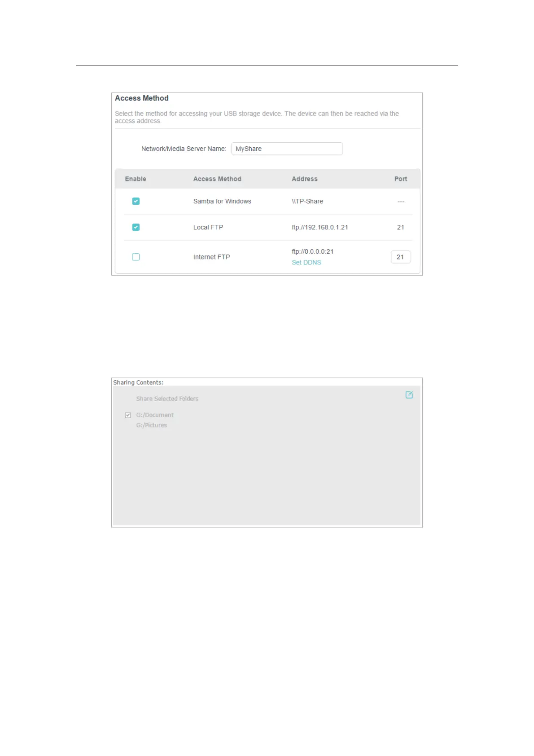Viewport: 534px width, 756px height.
Task: Click the Internet FTP label
Action: point(212,257)
